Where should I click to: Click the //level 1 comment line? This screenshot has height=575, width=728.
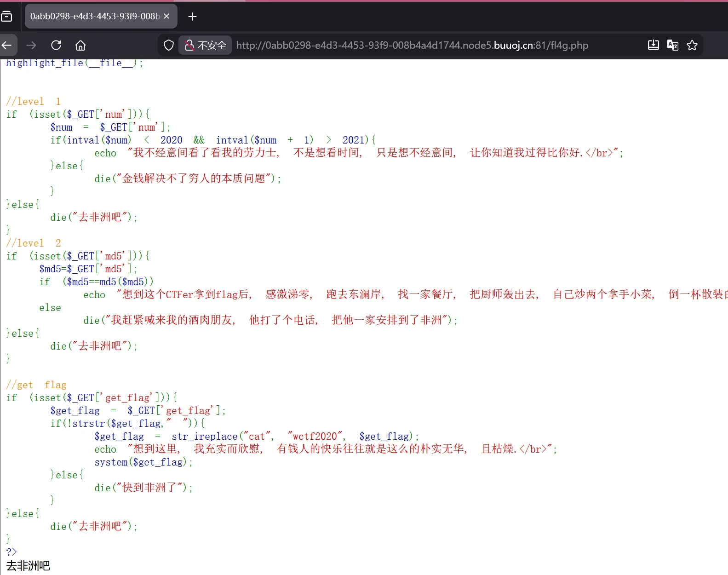pos(33,101)
